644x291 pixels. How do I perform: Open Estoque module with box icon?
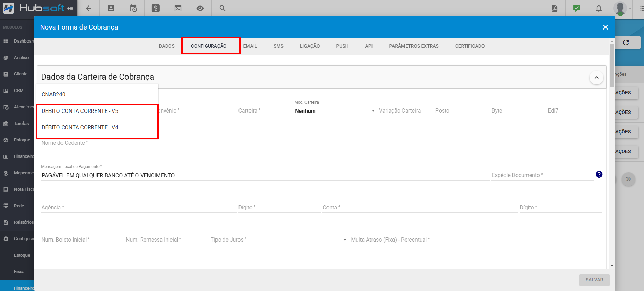tap(17, 140)
